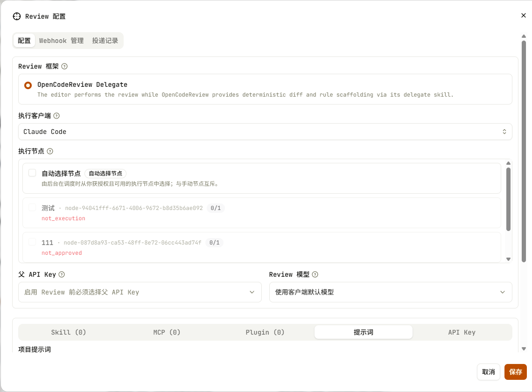The image size is (532, 392).
Task: Click the 取消 button
Action: click(488, 372)
